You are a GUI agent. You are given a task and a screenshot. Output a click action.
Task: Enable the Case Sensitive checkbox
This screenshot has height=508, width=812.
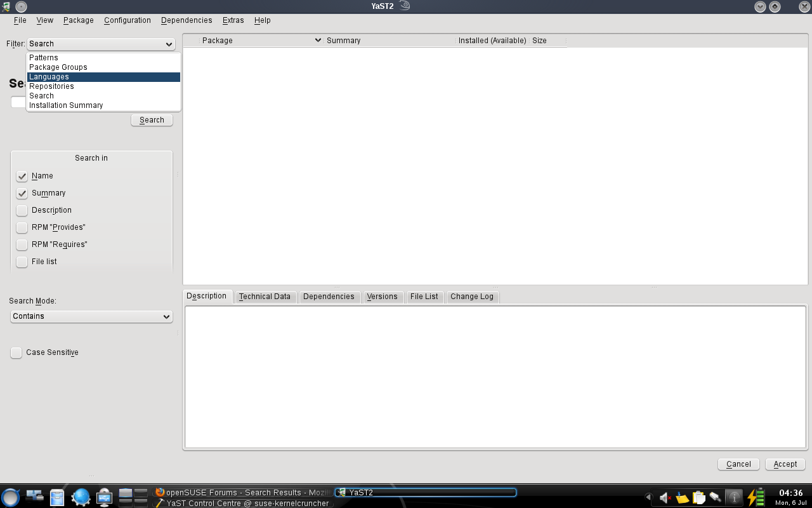click(x=16, y=352)
